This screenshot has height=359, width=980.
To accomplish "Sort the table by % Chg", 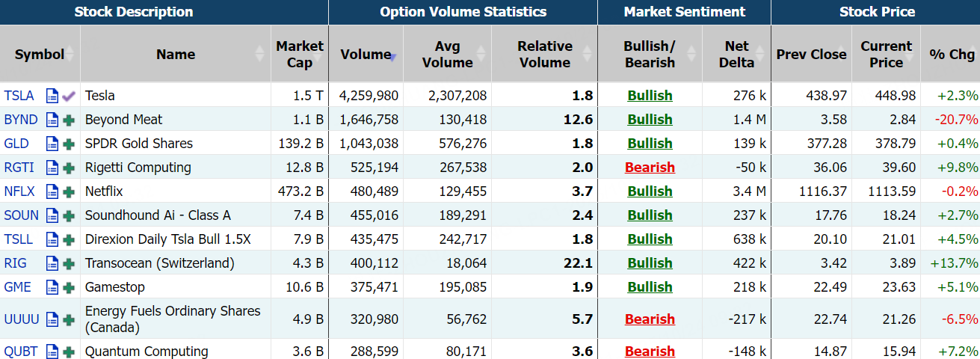I will coord(952,54).
